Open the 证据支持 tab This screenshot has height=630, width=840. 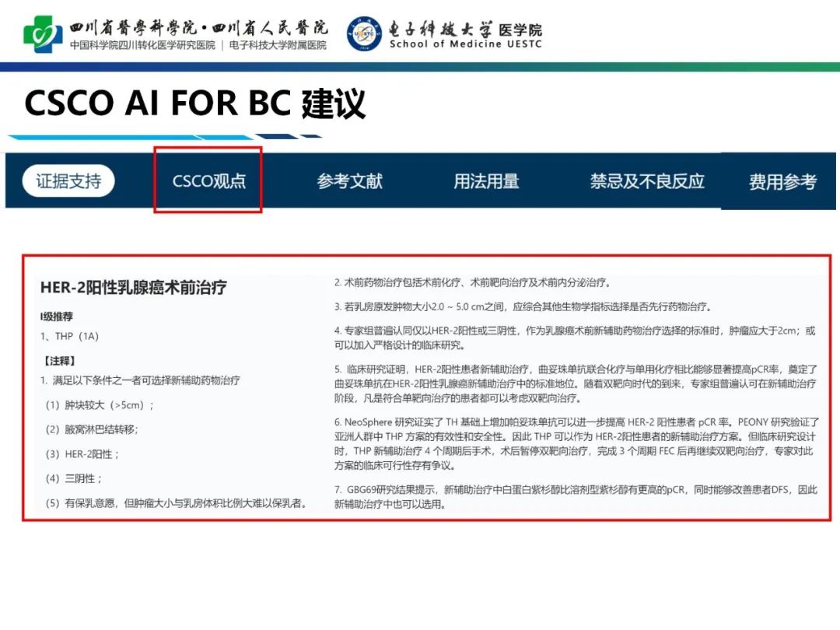pyautogui.click(x=68, y=181)
